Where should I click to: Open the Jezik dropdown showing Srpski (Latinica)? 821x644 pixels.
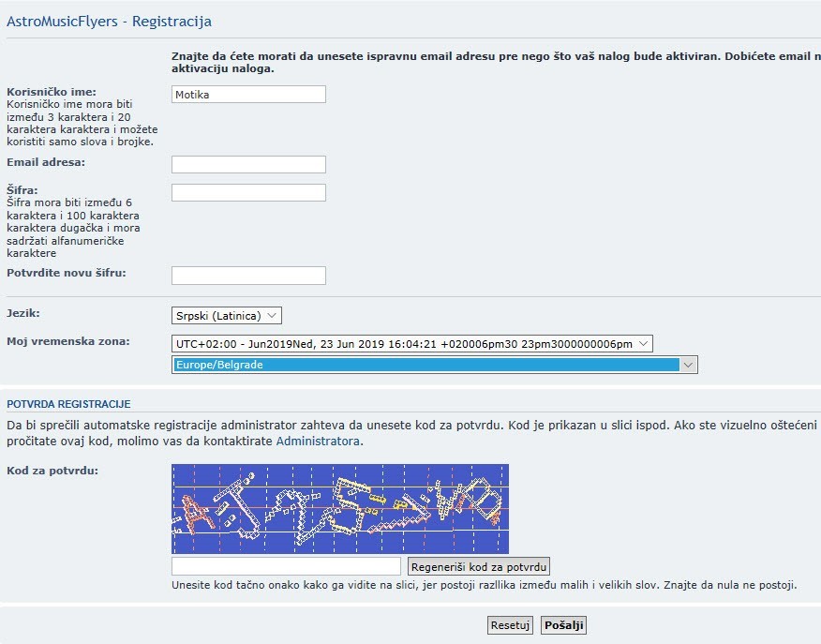pos(227,316)
